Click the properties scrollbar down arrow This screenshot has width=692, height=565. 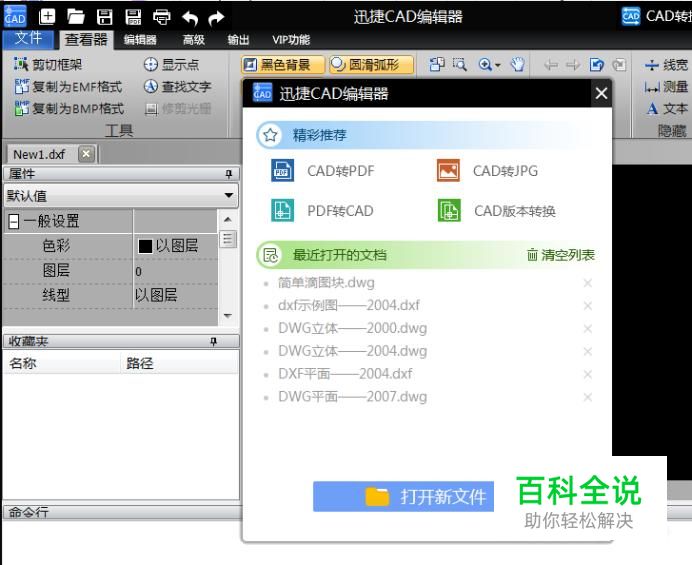coord(228,315)
